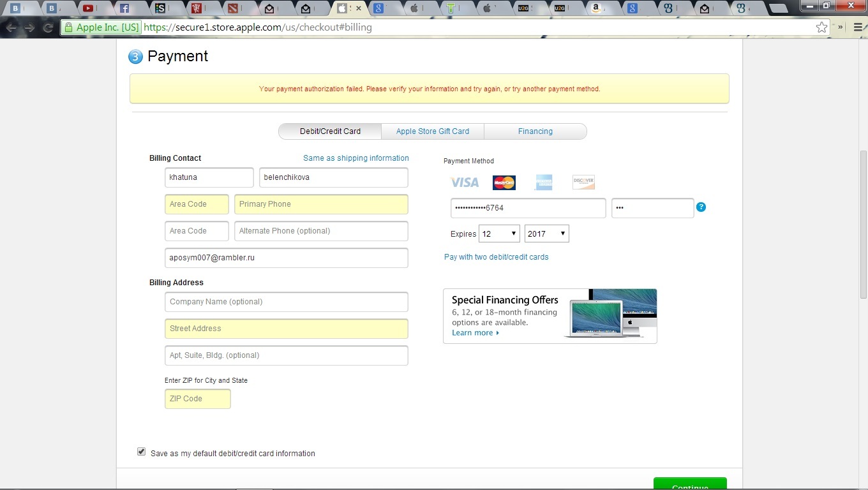The height and width of the screenshot is (490, 868).
Task: Switch to the Financing tab
Action: click(x=535, y=131)
